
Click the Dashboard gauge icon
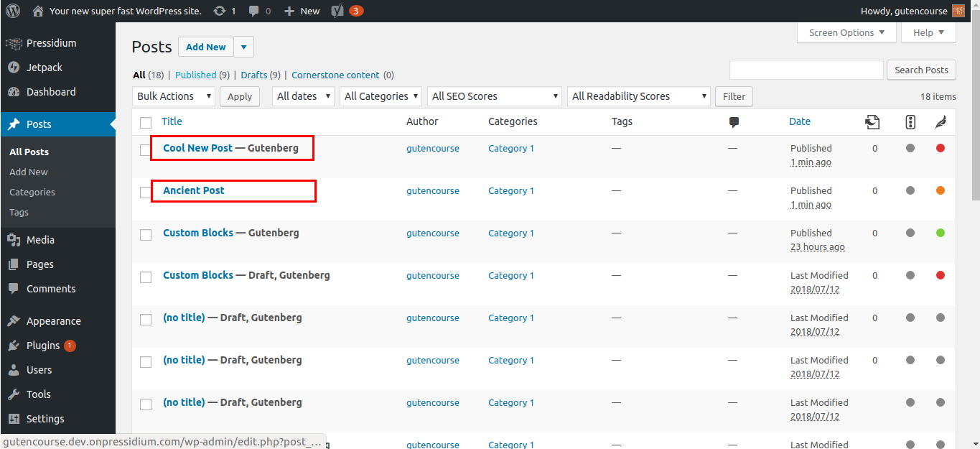coord(14,92)
